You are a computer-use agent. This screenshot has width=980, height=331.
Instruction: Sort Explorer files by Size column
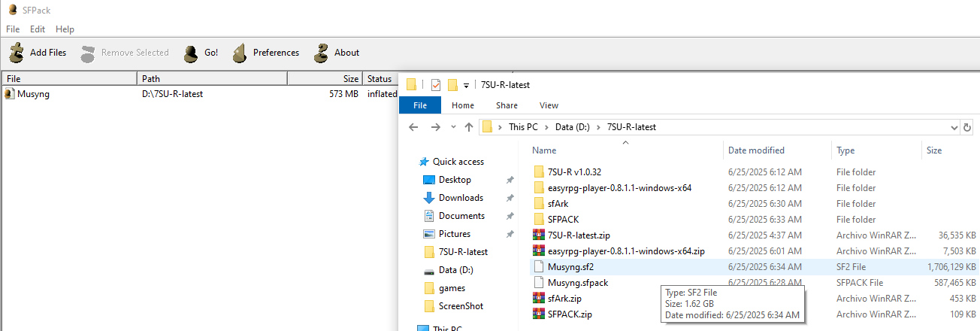pyautogui.click(x=950, y=150)
